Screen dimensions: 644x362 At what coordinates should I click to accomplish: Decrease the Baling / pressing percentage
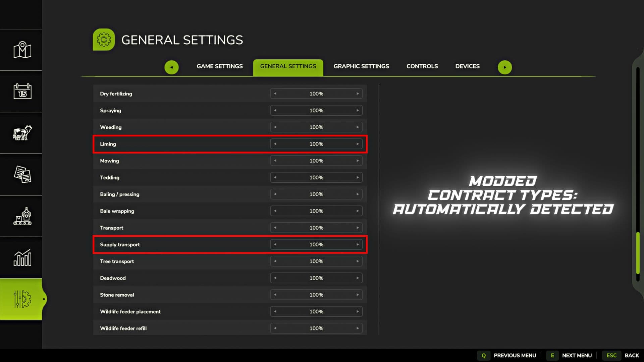[x=275, y=194]
